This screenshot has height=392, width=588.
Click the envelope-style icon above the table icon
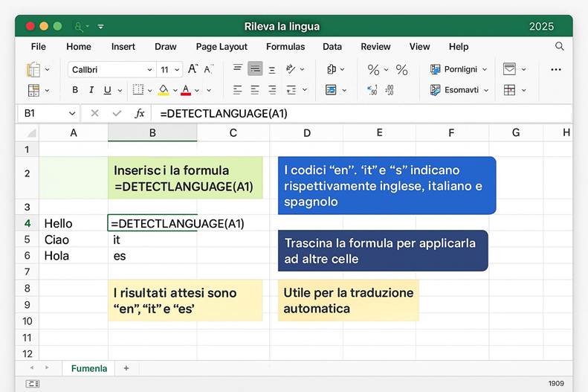pos(509,69)
